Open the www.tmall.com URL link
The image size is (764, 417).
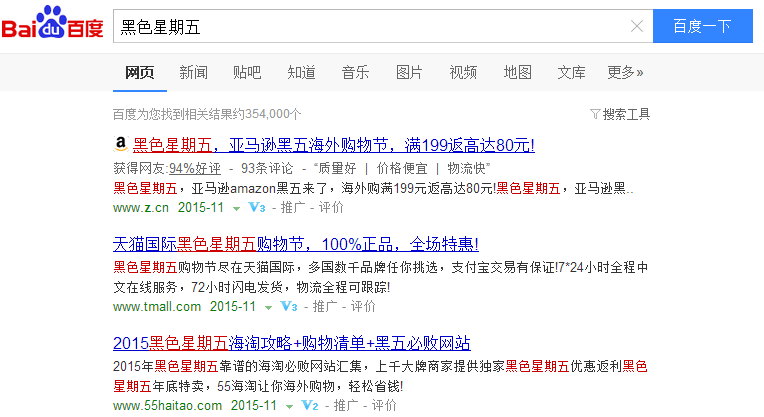coord(157,306)
